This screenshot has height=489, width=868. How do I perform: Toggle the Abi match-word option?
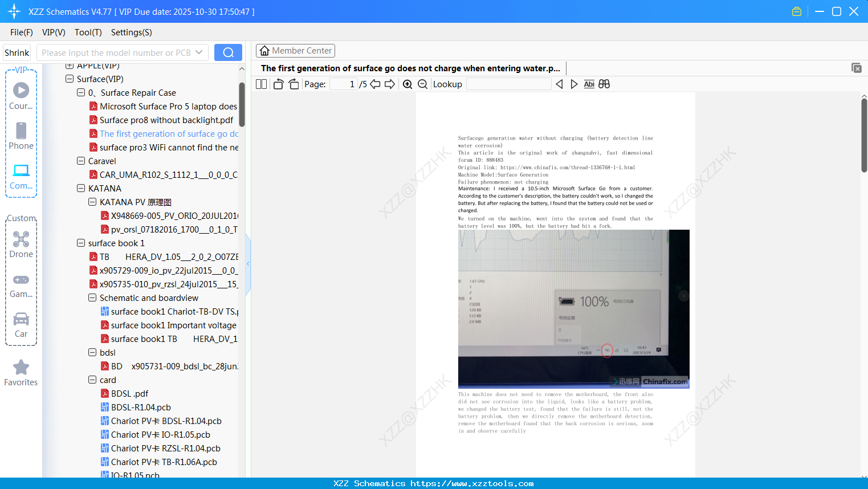589,84
